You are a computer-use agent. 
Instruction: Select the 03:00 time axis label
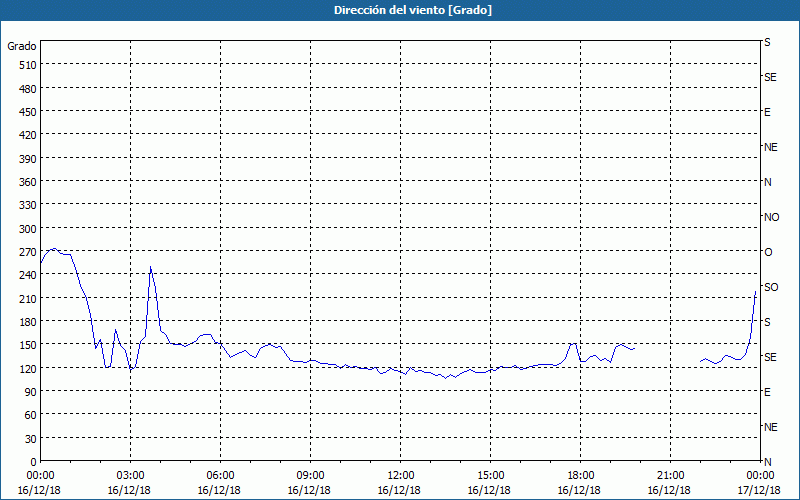pyautogui.click(x=130, y=476)
